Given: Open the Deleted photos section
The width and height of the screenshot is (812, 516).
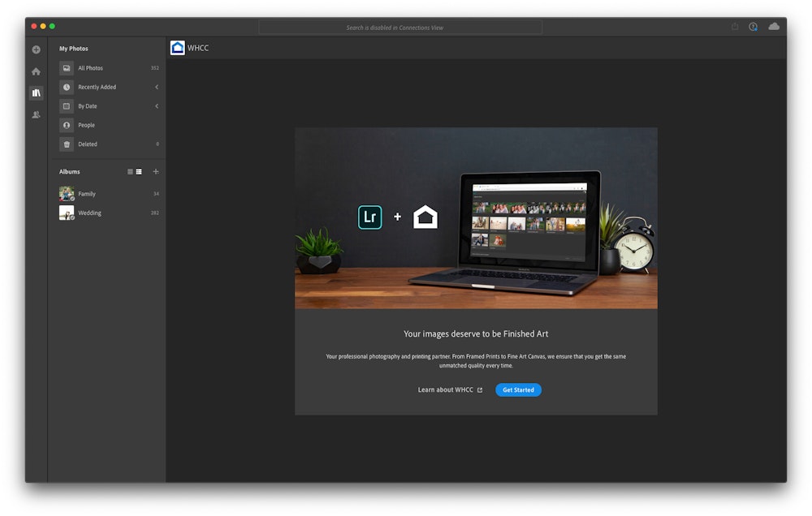Looking at the screenshot, I should pos(87,144).
